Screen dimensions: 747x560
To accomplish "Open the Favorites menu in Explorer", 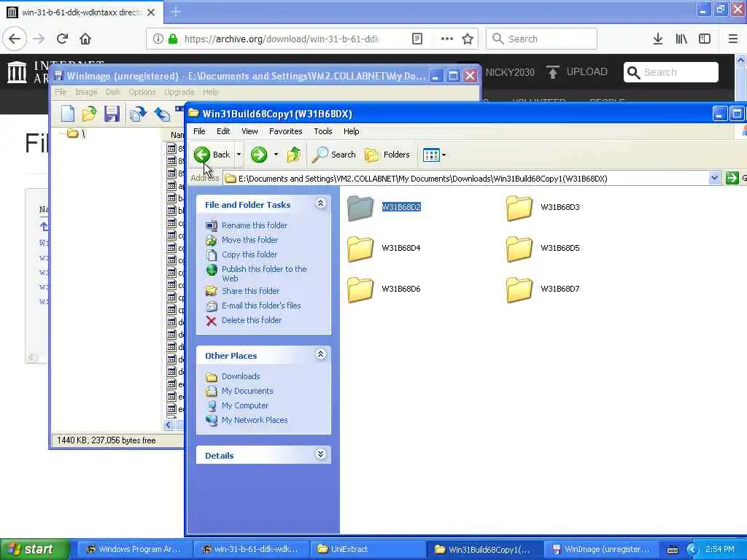I will tap(285, 131).
